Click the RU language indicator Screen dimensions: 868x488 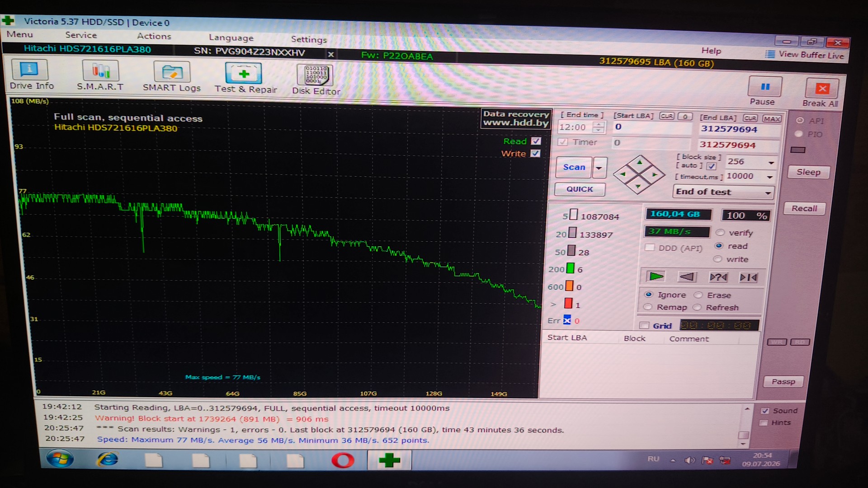point(653,459)
